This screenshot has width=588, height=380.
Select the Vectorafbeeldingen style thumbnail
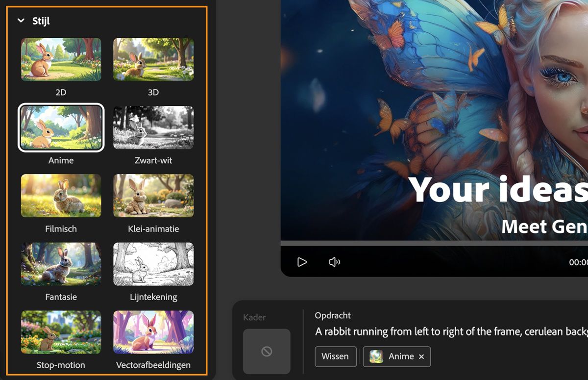coord(153,332)
